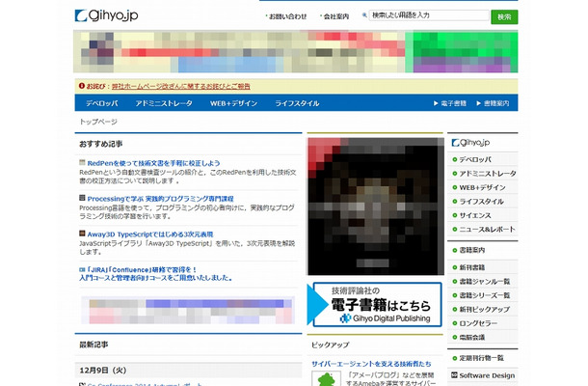Open sidebar WEB+デザイン link
Screen dimensions: 588x386
point(482,187)
